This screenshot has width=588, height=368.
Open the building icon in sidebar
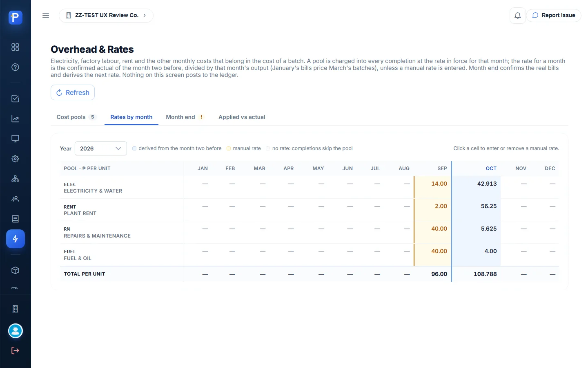coord(15,309)
